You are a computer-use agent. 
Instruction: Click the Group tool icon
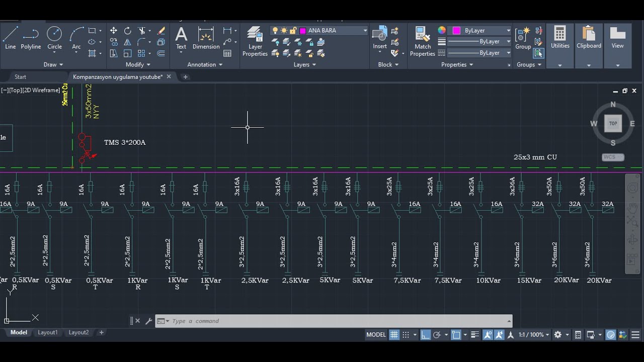(x=523, y=38)
